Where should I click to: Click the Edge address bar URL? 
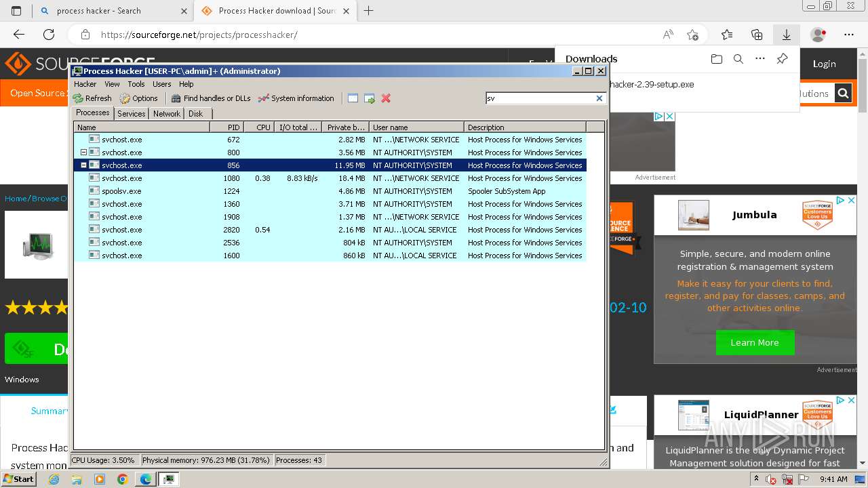coord(199,35)
